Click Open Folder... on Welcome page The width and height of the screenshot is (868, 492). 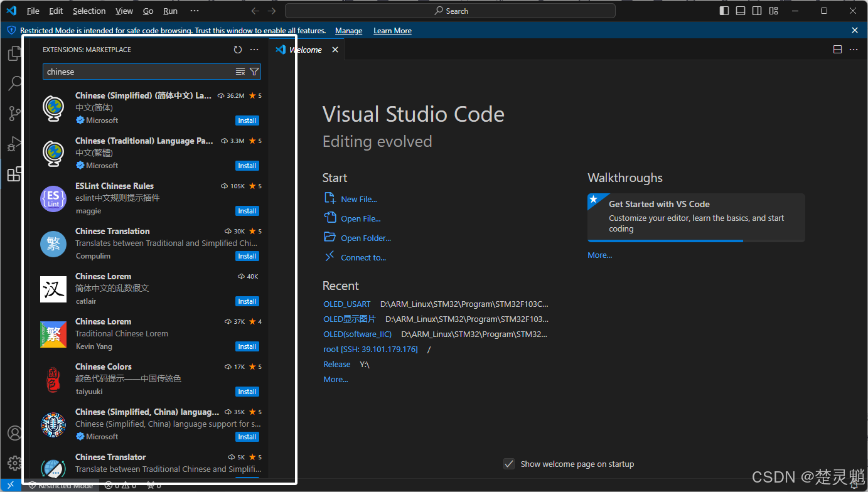[x=358, y=238]
